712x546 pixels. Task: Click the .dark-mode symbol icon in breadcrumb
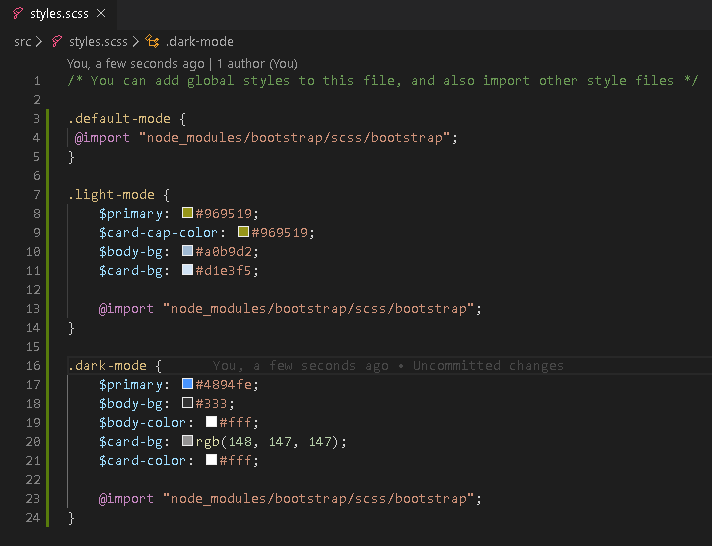(x=153, y=42)
